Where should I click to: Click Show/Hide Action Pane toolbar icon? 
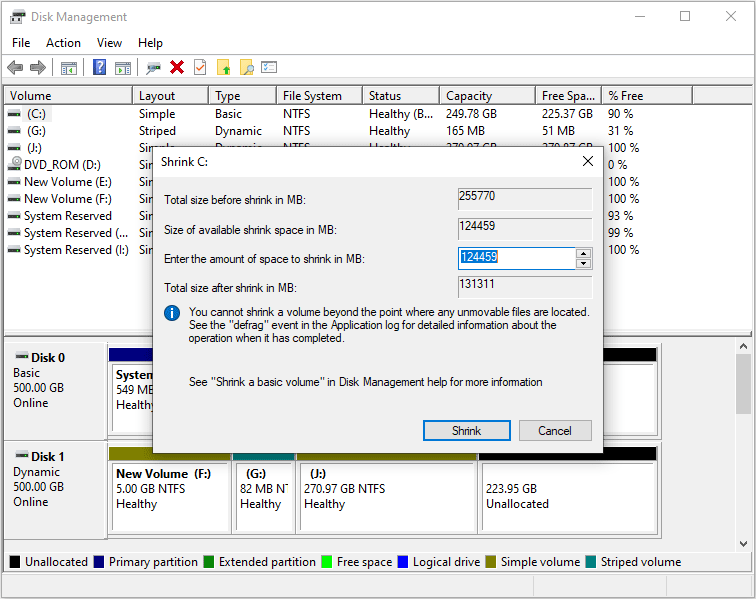[x=123, y=68]
